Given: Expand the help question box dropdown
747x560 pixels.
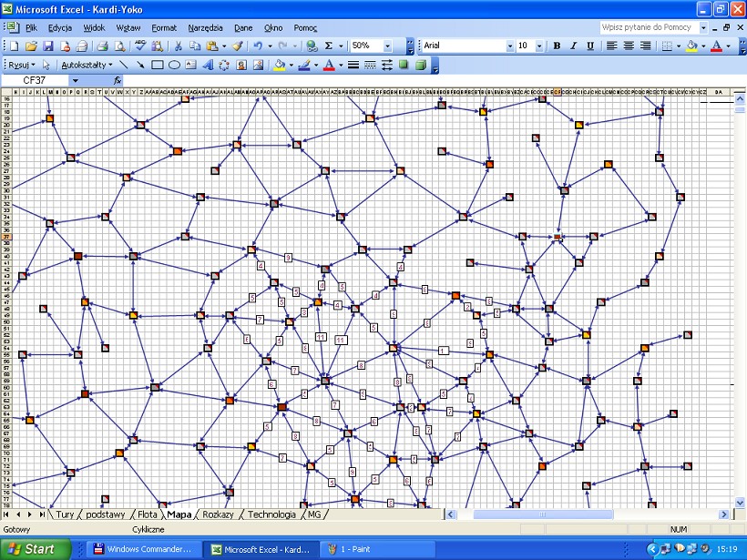Looking at the screenshot, I should [x=703, y=27].
